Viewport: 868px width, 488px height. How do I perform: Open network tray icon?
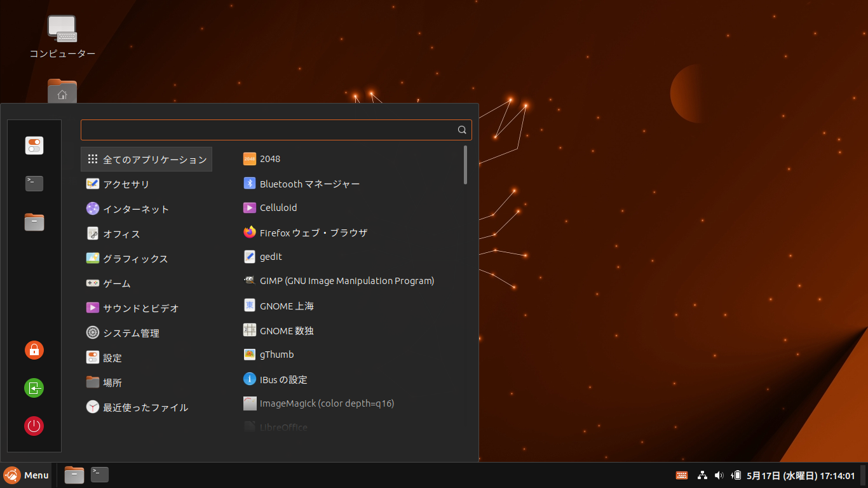[x=702, y=475]
